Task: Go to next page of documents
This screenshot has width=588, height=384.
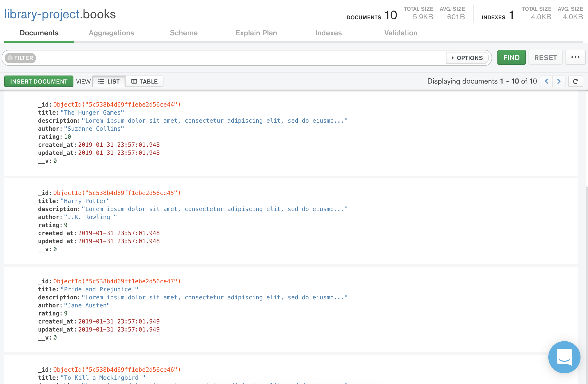Action: click(559, 81)
